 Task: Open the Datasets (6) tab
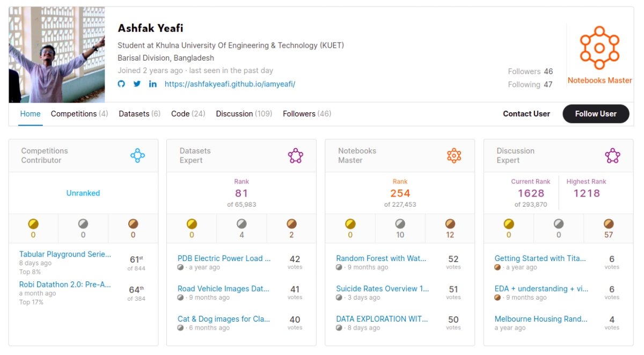[x=140, y=114]
